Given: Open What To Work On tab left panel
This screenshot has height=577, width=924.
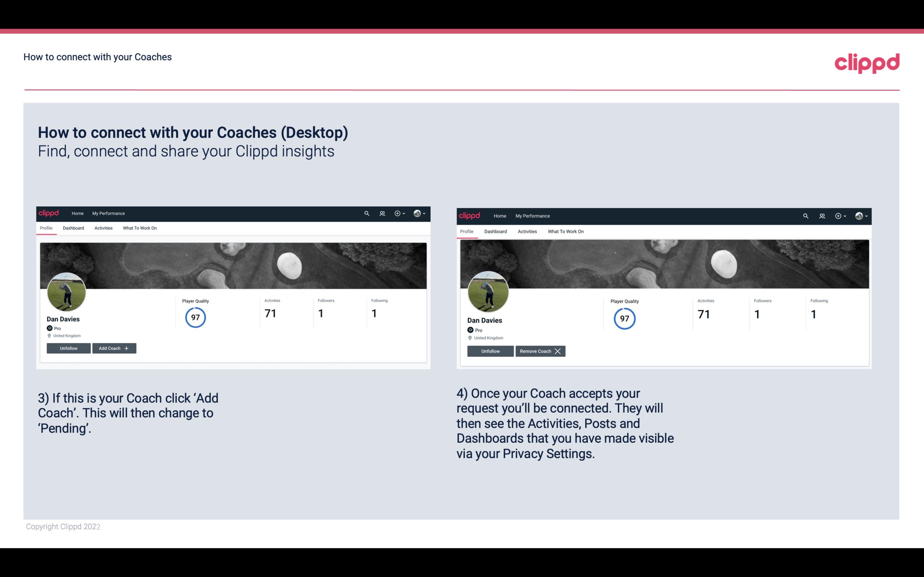Looking at the screenshot, I should tap(139, 228).
